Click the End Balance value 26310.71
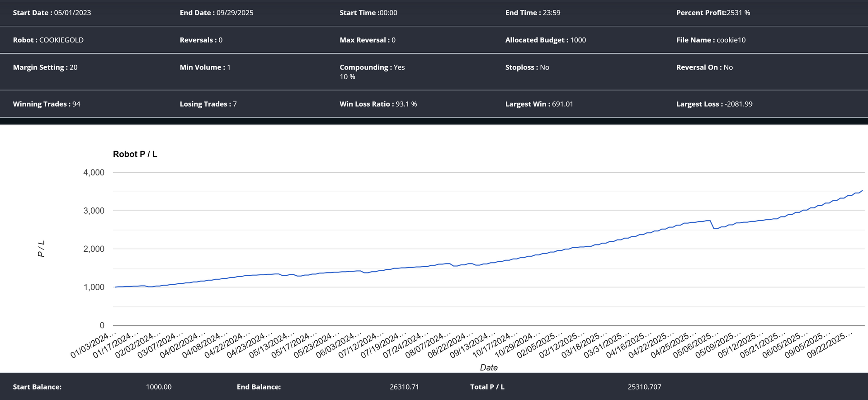Image resolution: width=868 pixels, height=400 pixels. coord(404,387)
